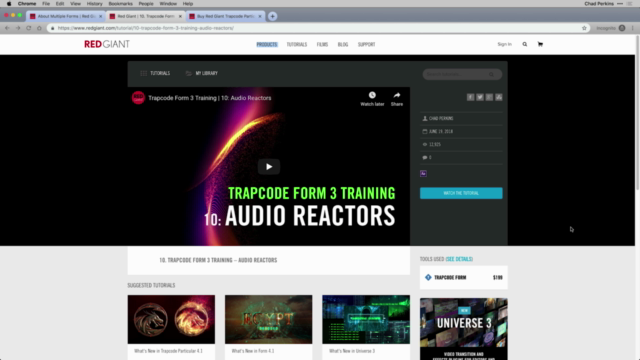Open the Trapcode Form product entry
The height and width of the screenshot is (360, 640).
pyautogui.click(x=464, y=278)
